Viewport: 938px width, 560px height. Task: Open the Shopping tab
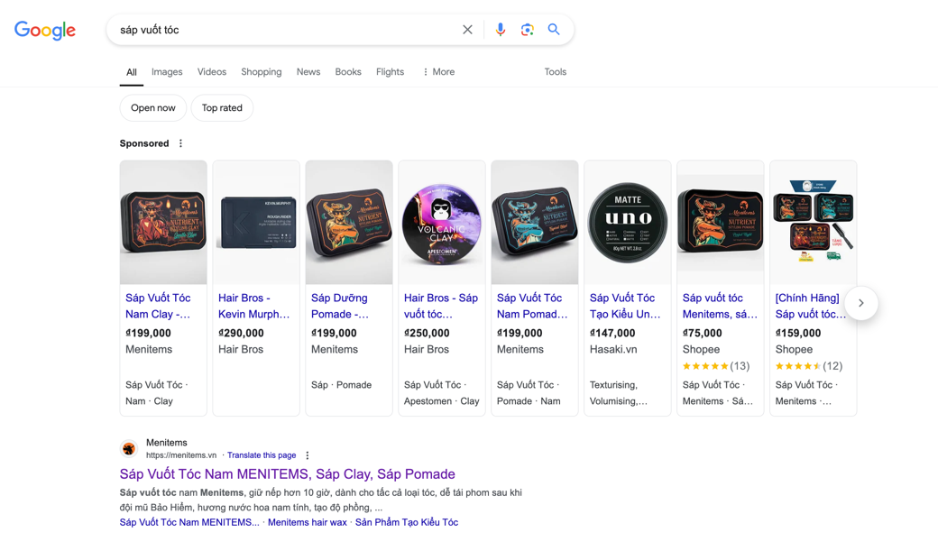(262, 72)
